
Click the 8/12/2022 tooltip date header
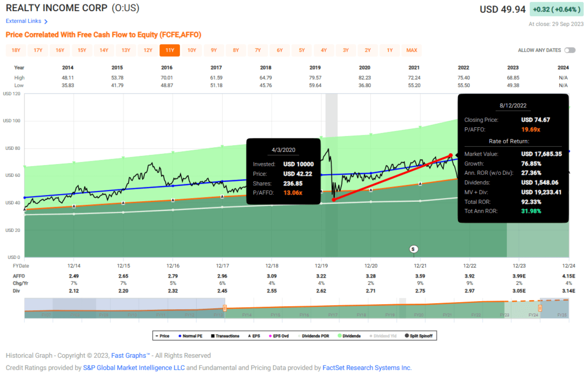pyautogui.click(x=513, y=106)
